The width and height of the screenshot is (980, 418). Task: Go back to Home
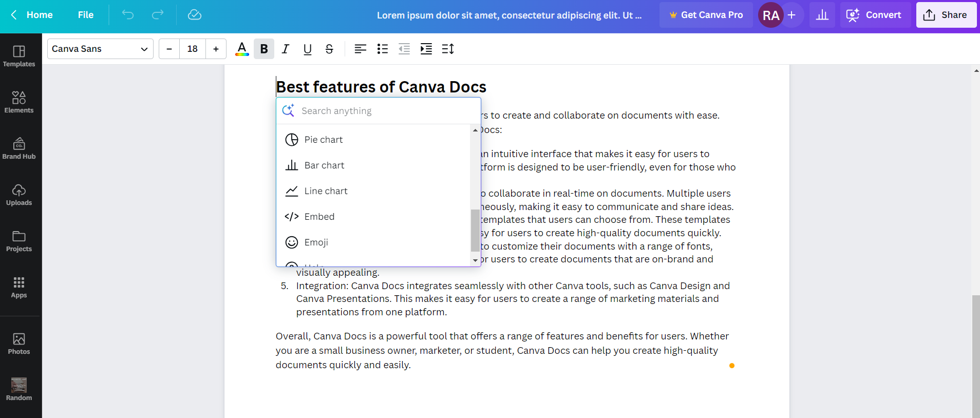(x=32, y=15)
